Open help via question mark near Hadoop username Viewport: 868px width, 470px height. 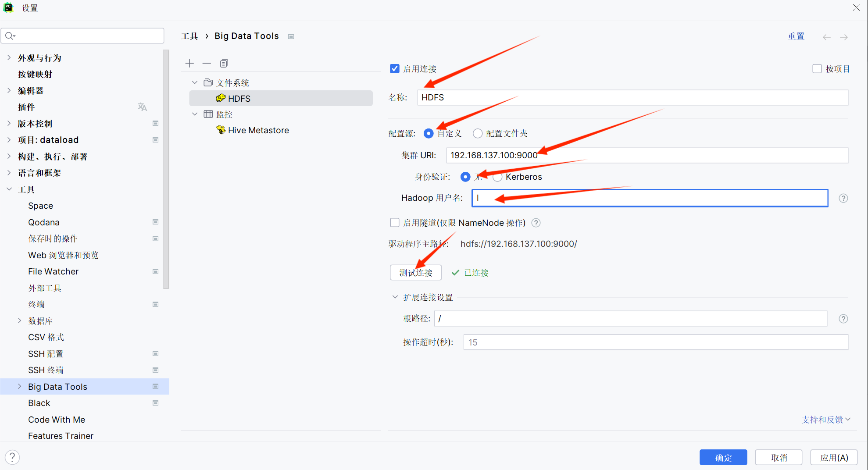coord(843,198)
